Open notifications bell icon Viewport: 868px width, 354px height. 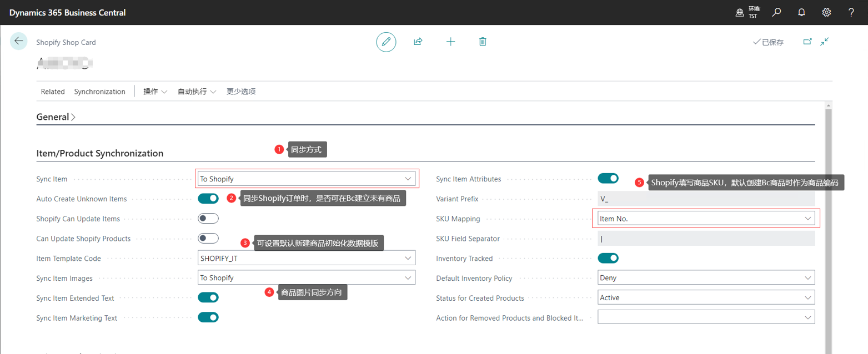click(801, 12)
